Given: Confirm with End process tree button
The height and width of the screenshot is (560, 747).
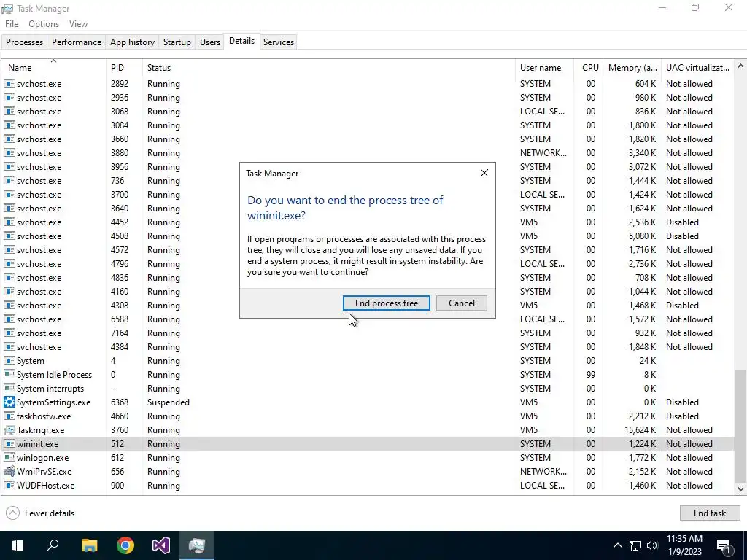Looking at the screenshot, I should pyautogui.click(x=387, y=303).
